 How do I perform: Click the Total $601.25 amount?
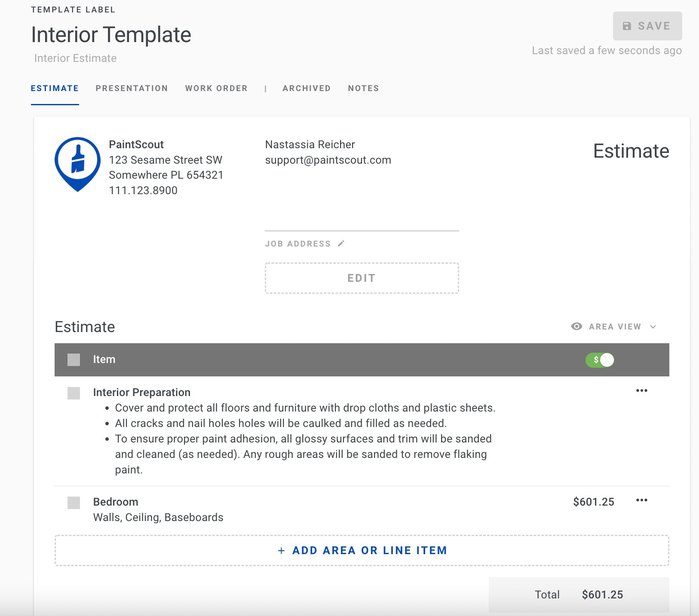click(602, 595)
